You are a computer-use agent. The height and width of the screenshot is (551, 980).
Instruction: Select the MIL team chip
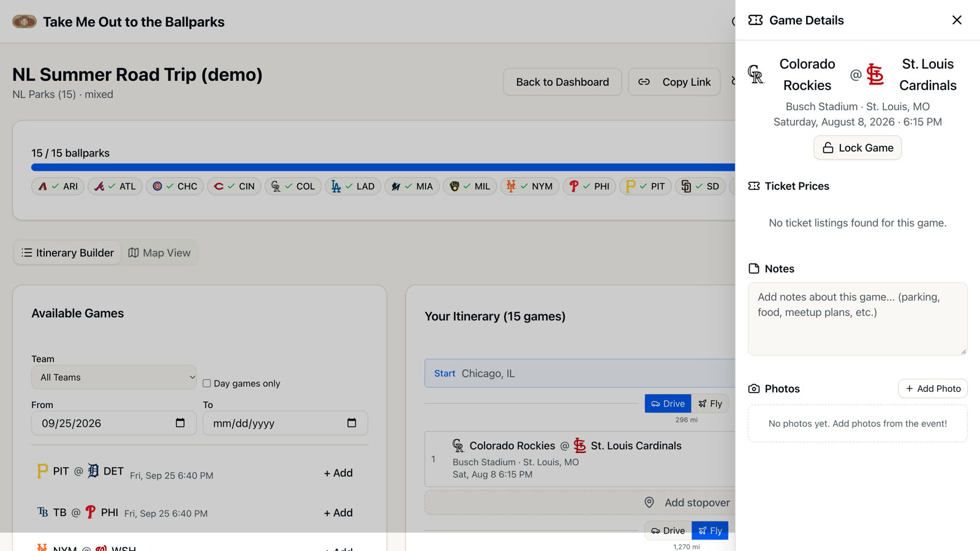point(470,186)
